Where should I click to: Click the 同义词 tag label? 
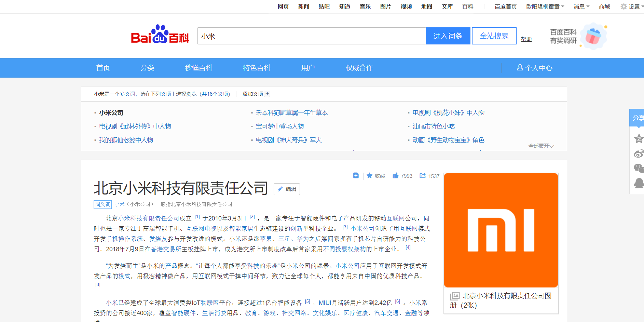pos(103,204)
